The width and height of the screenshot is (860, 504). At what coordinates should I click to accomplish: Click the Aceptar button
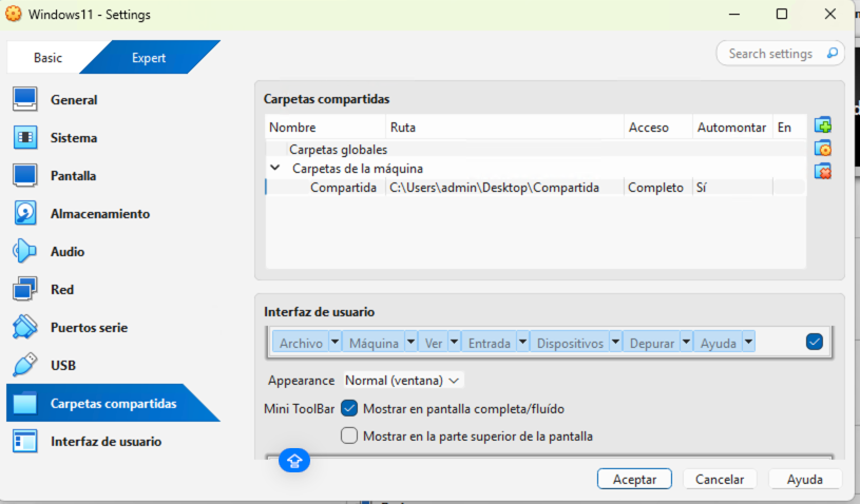click(x=634, y=479)
